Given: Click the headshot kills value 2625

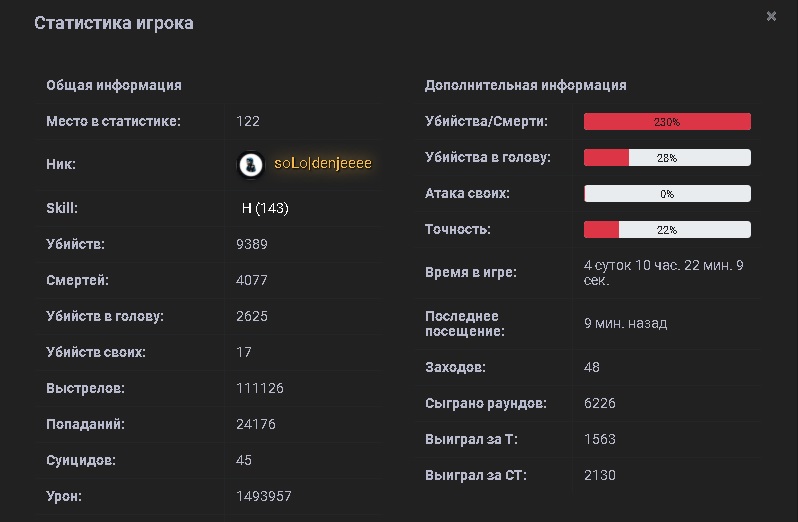Looking at the screenshot, I should click(x=252, y=316).
